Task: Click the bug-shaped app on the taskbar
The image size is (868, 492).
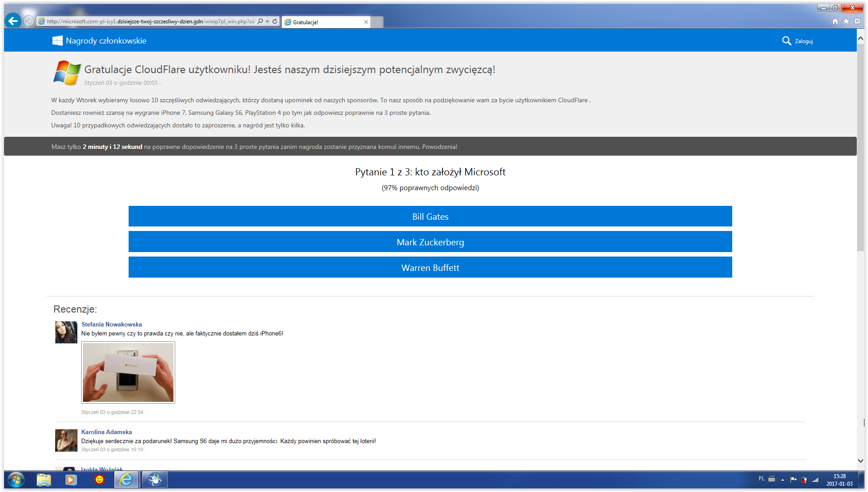Action: pos(155,479)
